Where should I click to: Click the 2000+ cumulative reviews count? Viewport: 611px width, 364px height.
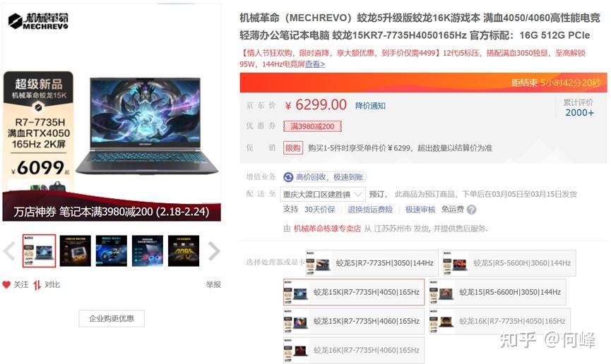pos(579,112)
